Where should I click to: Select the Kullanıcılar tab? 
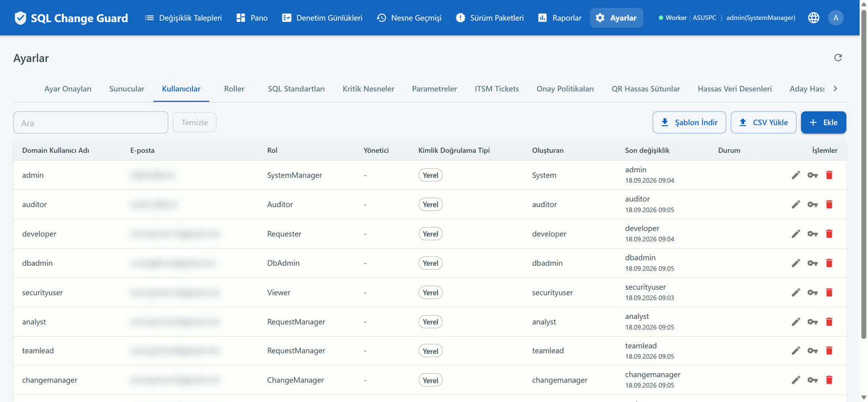click(181, 89)
